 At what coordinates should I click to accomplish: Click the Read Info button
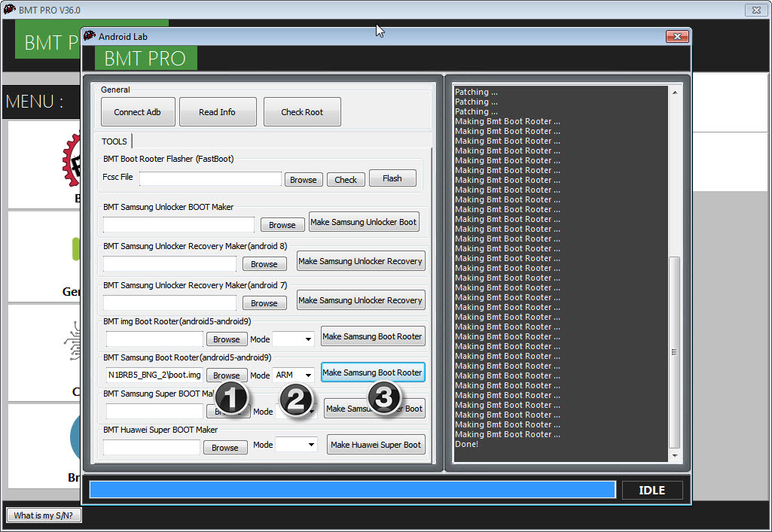218,112
